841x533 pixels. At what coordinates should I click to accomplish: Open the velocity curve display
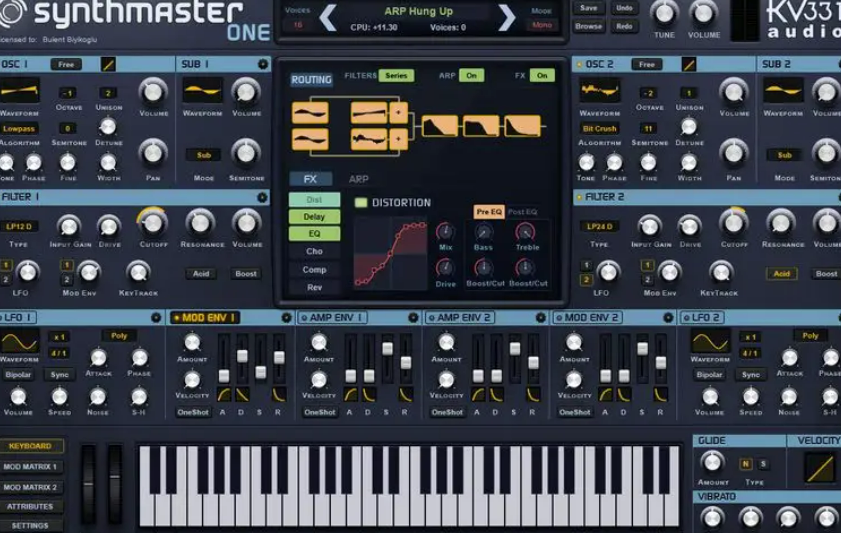(820, 467)
